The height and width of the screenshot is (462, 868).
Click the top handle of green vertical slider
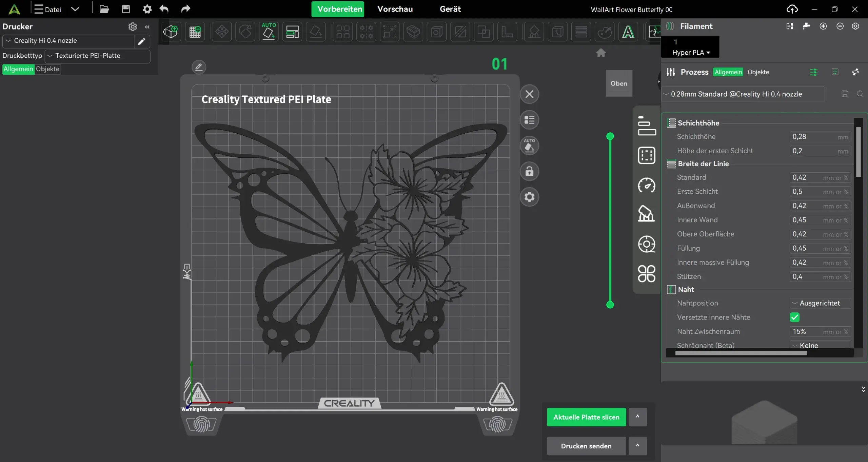(610, 136)
